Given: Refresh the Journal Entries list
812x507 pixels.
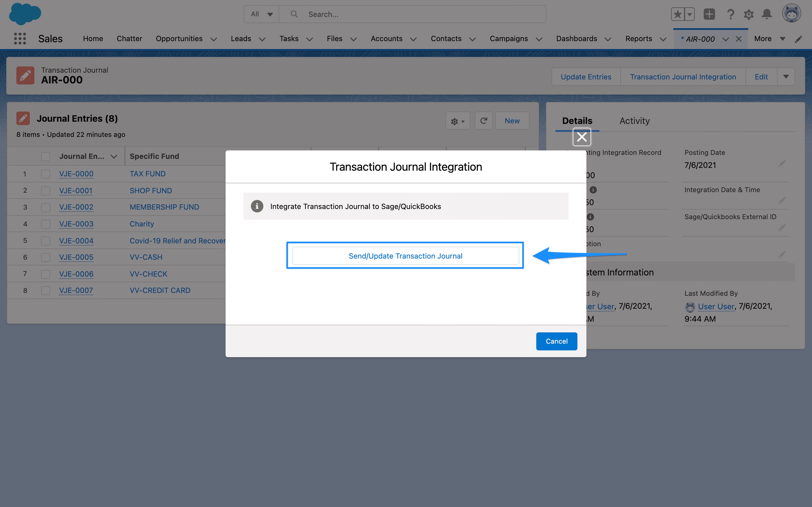Looking at the screenshot, I should pyautogui.click(x=484, y=120).
